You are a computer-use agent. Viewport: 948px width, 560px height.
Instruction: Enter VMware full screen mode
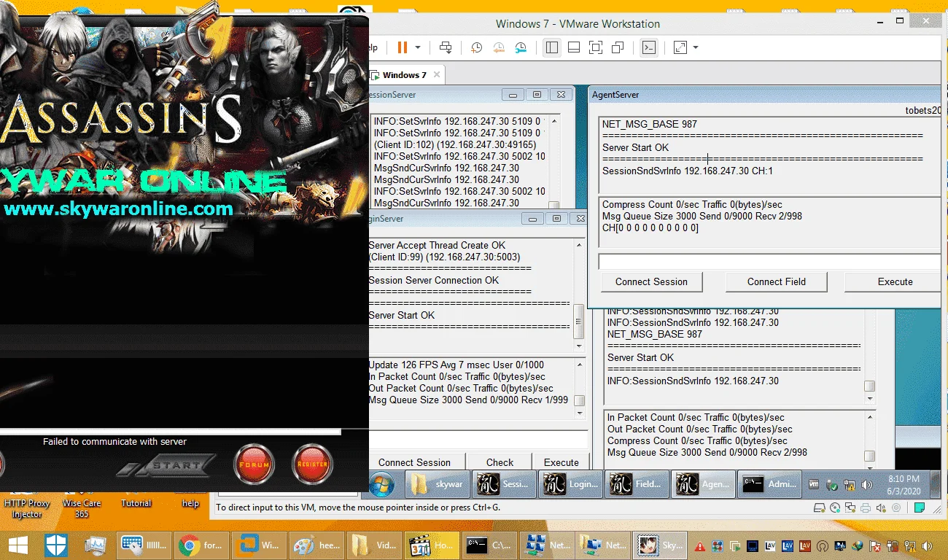point(596,47)
